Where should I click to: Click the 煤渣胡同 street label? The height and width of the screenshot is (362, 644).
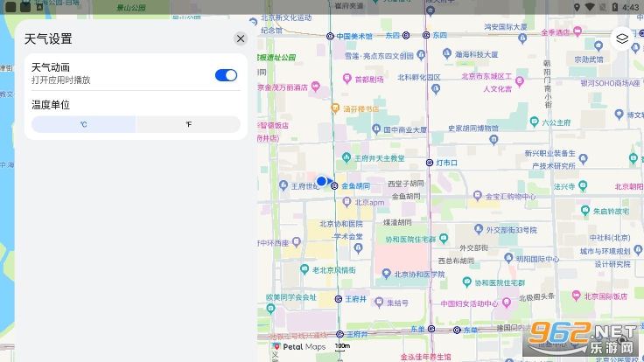(x=397, y=222)
